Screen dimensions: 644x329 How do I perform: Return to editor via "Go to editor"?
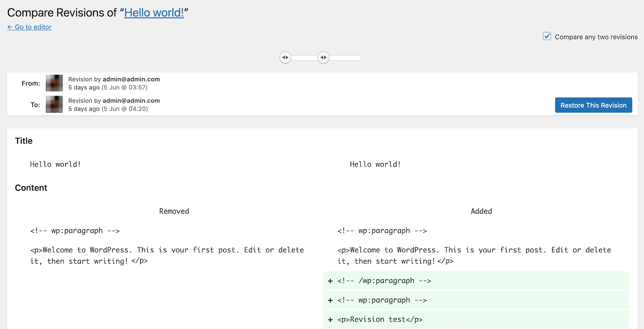pyautogui.click(x=29, y=27)
